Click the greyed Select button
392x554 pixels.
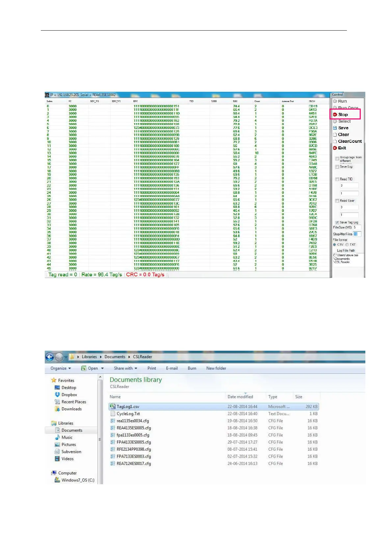click(342, 121)
